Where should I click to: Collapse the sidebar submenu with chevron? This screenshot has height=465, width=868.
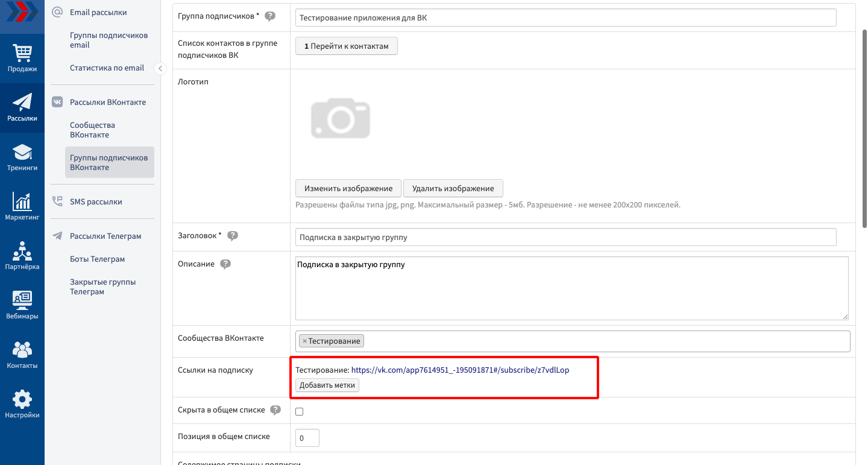(x=160, y=69)
